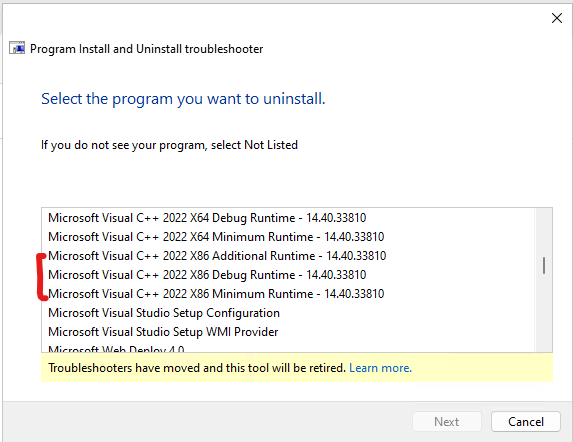Close the troubleshooter window with the X
Image resolution: width=573 pixels, height=442 pixels.
[557, 18]
